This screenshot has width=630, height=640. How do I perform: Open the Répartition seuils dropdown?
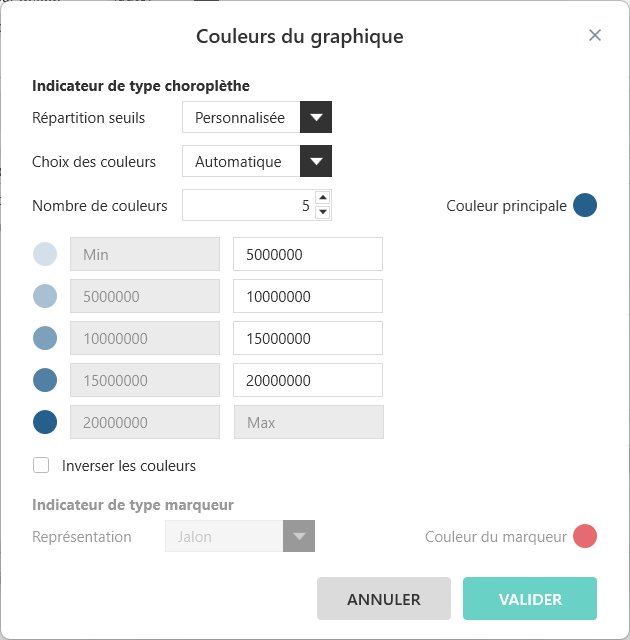[316, 118]
